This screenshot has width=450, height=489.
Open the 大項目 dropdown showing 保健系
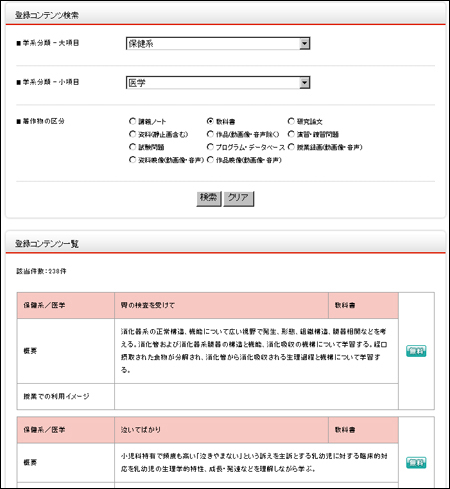pos(218,43)
